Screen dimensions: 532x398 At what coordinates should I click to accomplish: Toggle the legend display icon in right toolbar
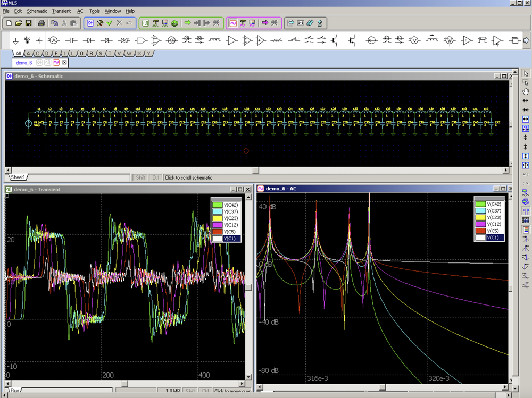[526, 230]
